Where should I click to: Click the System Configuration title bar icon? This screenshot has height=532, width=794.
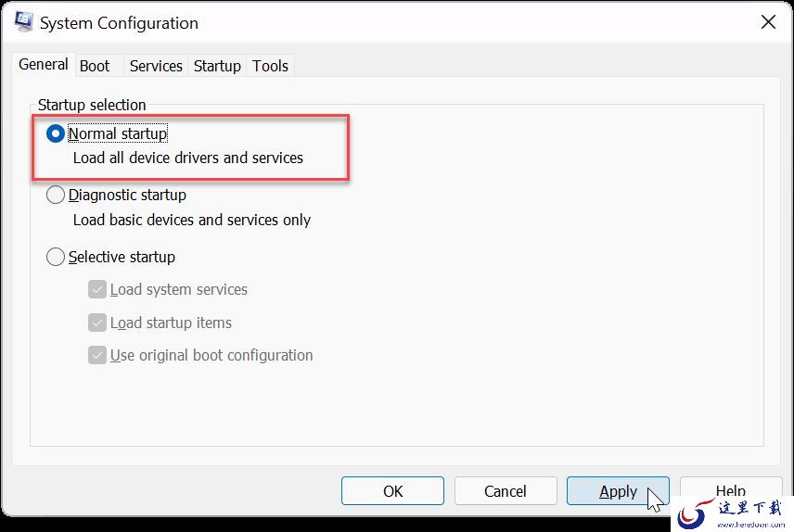click(23, 21)
